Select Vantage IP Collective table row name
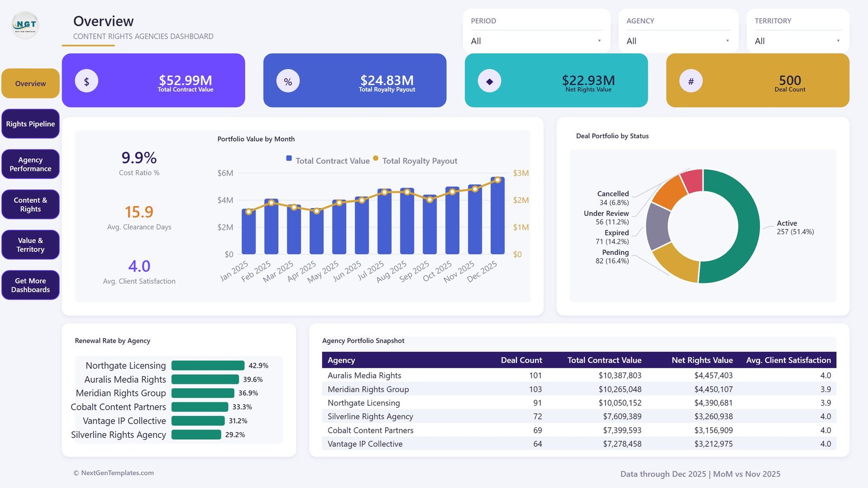This screenshot has width=868, height=488. tap(365, 444)
